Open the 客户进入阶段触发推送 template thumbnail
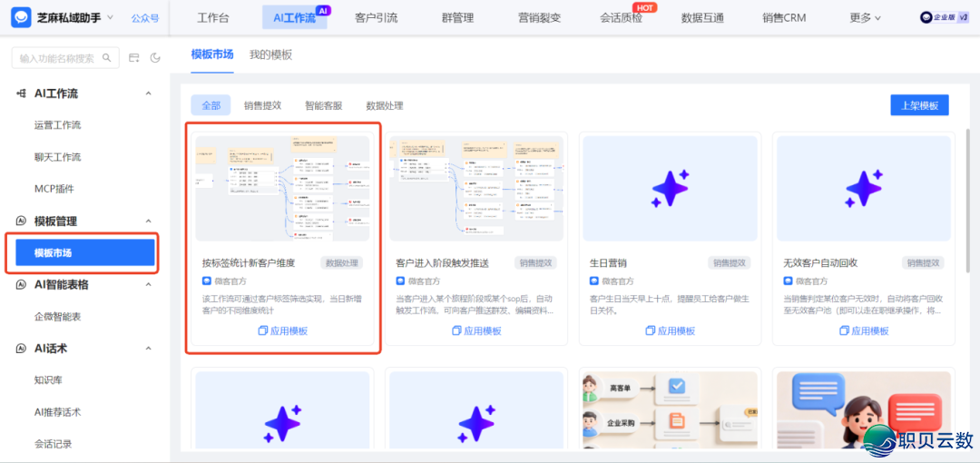 click(476, 188)
